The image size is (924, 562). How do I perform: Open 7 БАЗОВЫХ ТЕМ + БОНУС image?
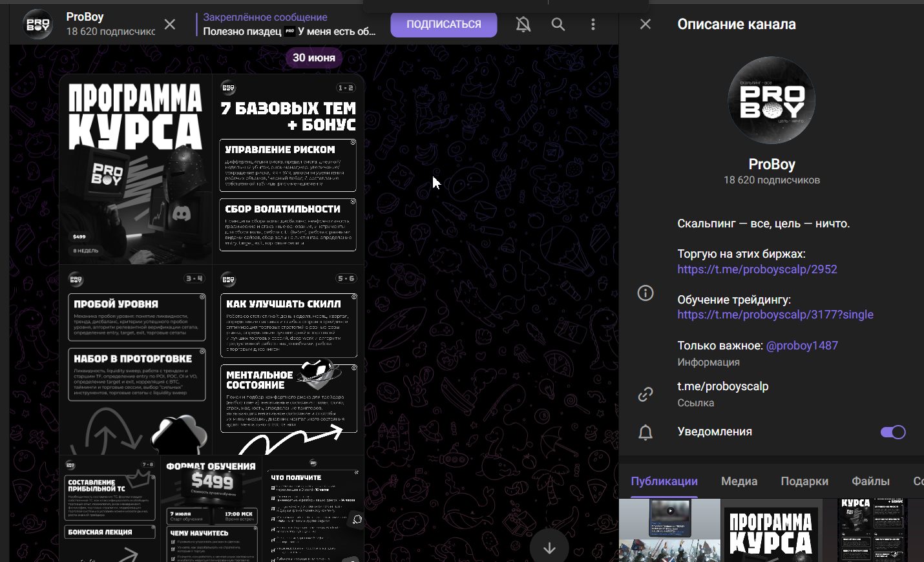tap(289, 169)
